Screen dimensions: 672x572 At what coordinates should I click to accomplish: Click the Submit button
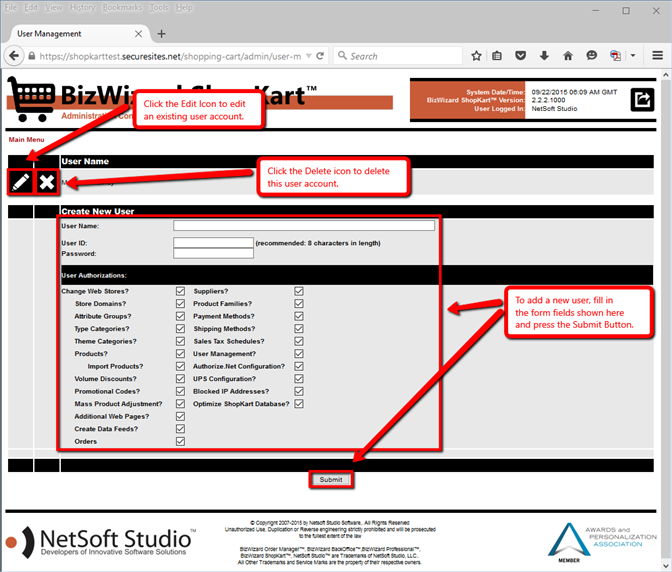(x=331, y=480)
